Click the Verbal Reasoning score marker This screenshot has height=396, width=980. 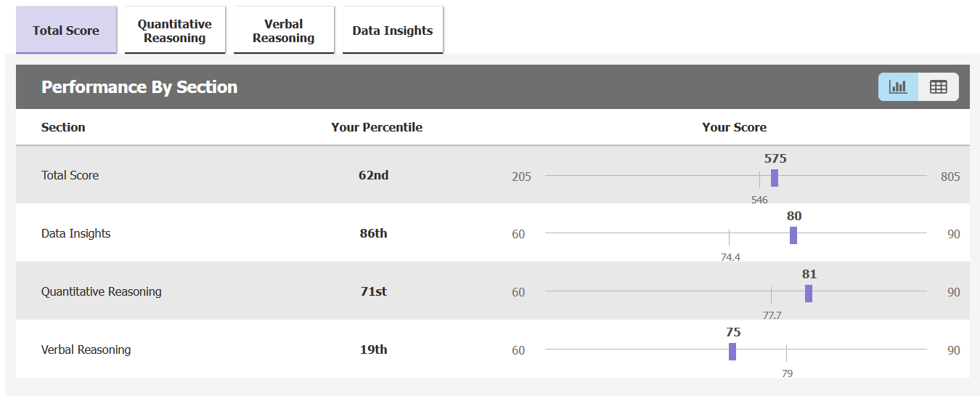732,352
